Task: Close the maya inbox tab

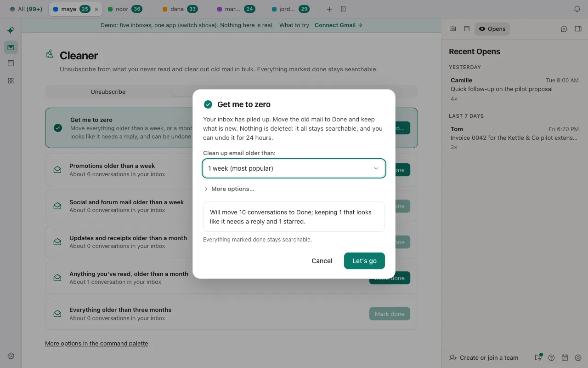Action: [96, 9]
